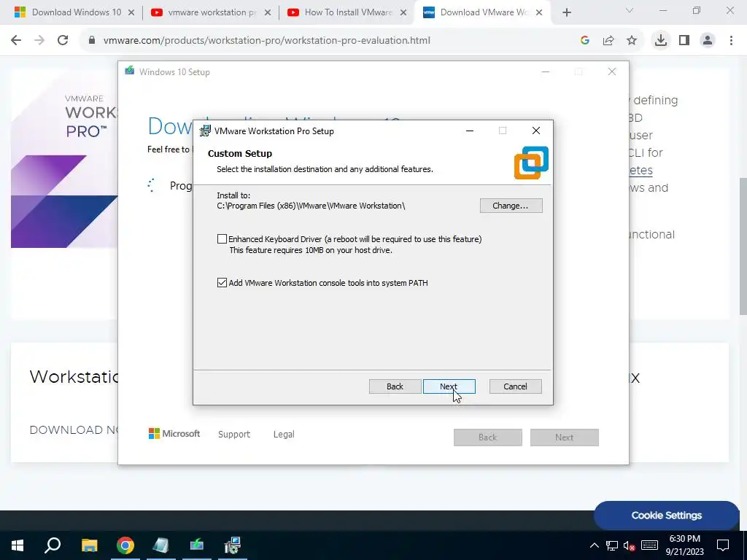Reload the vmware.com page
747x560 pixels.
pos(63,41)
